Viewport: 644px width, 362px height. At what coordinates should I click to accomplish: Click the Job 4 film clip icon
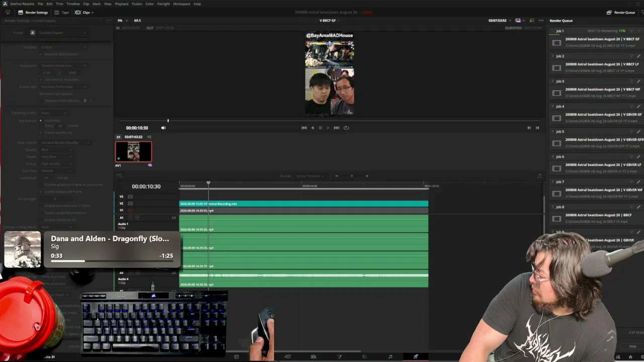(x=556, y=118)
